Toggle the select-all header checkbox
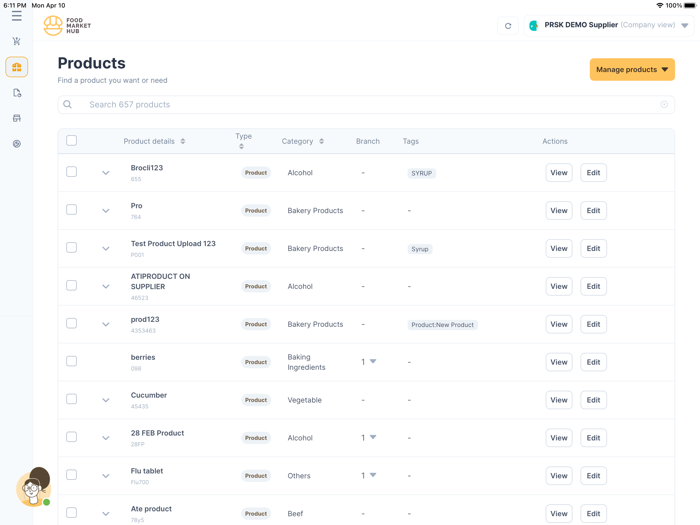Viewport: 700px width, 525px height. pos(71,141)
